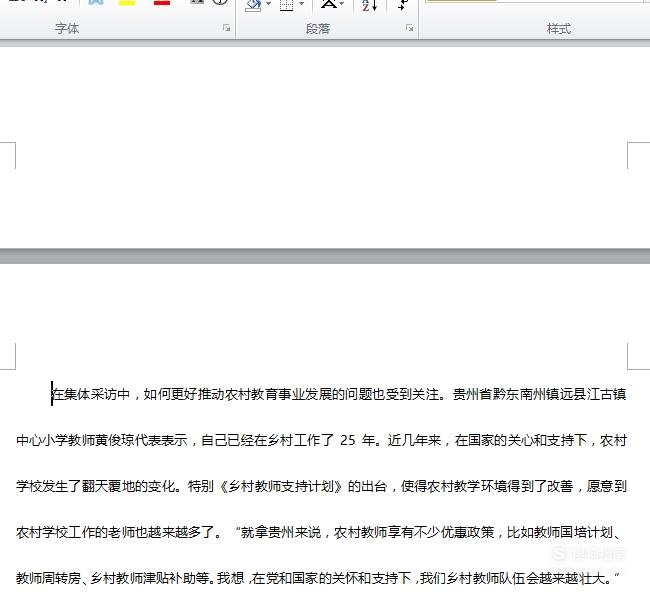
Task: Click the line beginning 农村学校工作的老师
Action: (318, 532)
